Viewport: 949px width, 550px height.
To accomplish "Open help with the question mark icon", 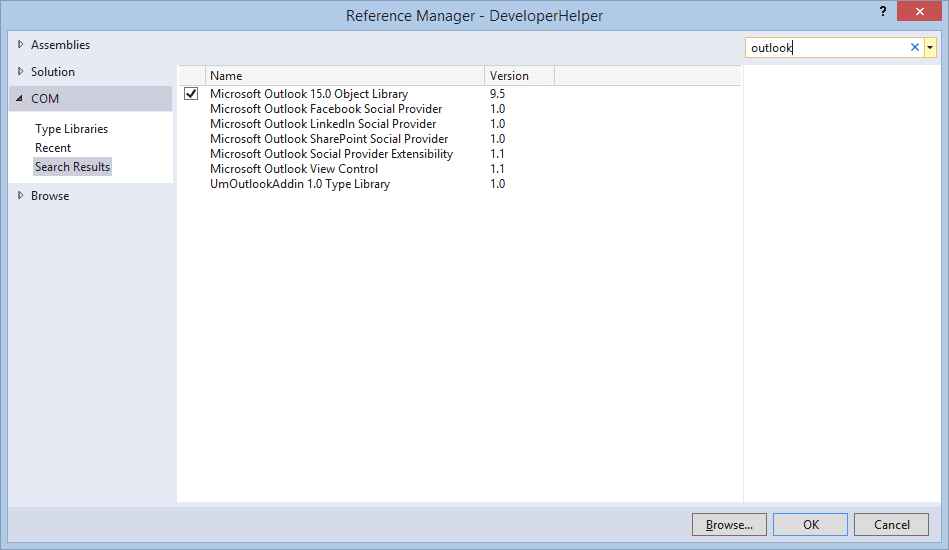I will 883,11.
